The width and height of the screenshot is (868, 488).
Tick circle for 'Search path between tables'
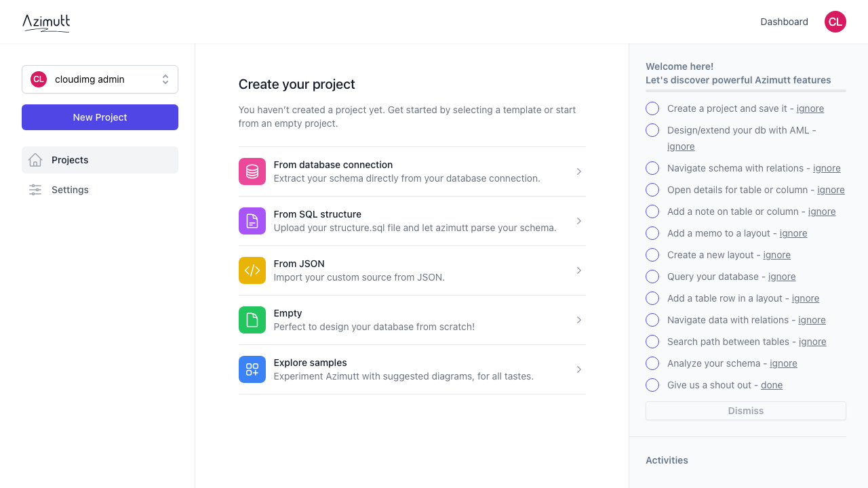tap(652, 342)
